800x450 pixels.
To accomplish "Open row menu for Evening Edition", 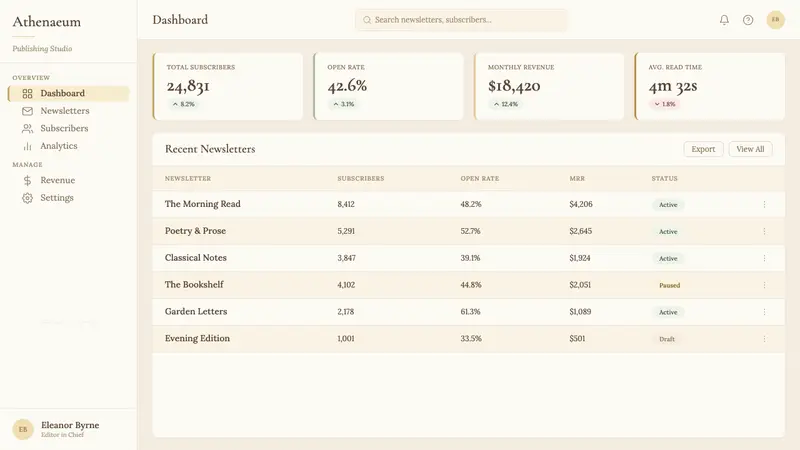I will tap(764, 339).
